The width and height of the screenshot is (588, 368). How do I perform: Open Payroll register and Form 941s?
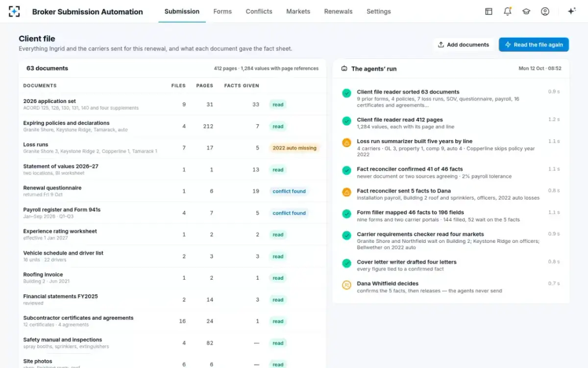pyautogui.click(x=172, y=212)
